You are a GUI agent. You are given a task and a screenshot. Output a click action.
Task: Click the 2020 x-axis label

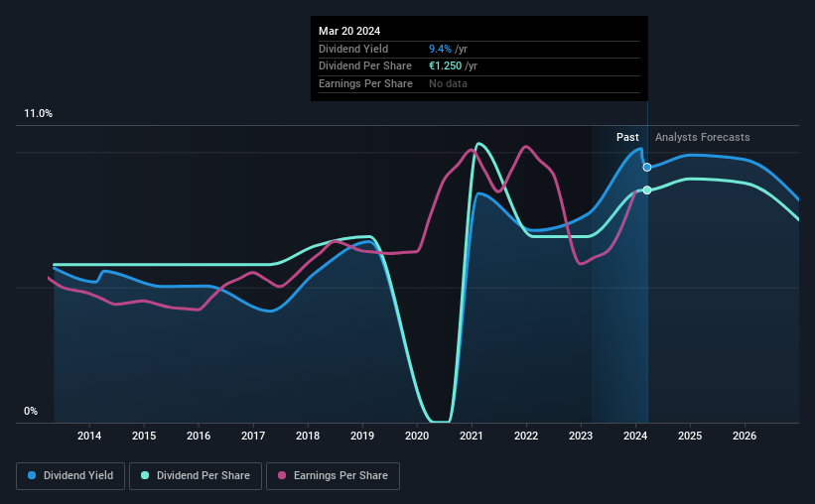coord(417,436)
